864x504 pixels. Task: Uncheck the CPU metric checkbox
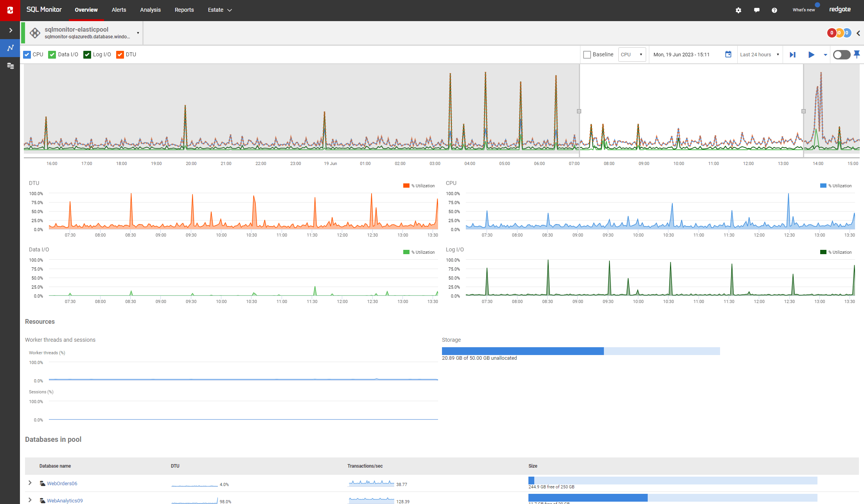(27, 55)
